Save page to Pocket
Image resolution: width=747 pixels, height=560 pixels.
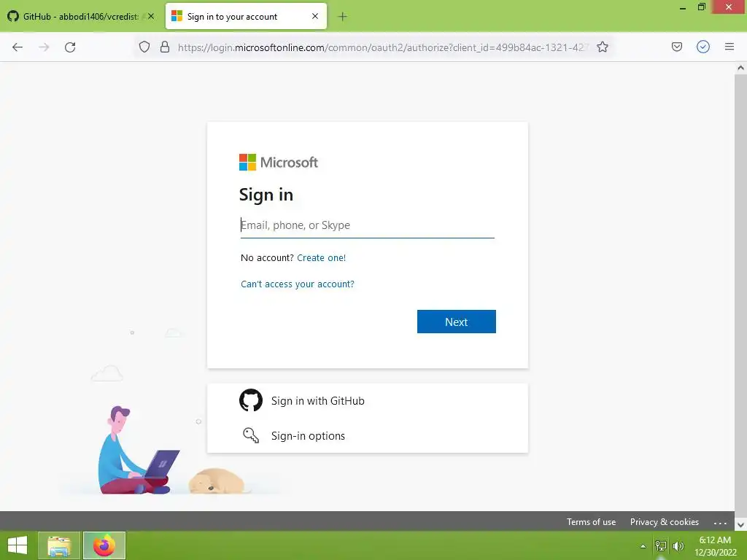pos(676,47)
